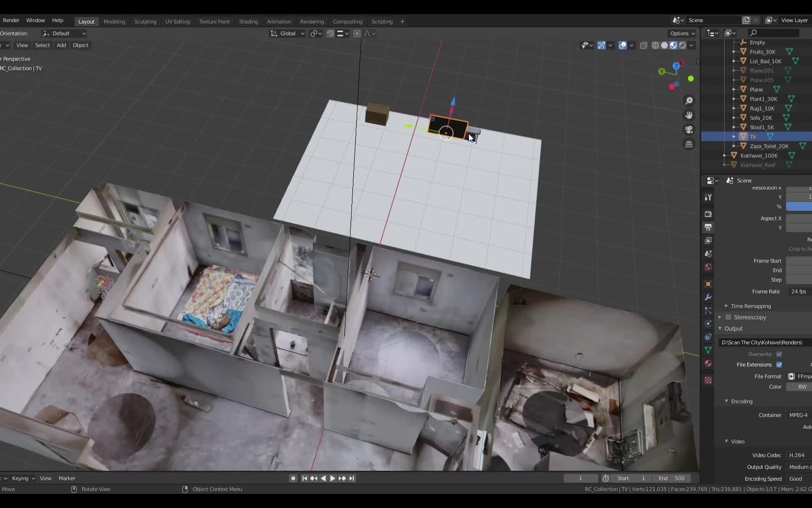The height and width of the screenshot is (508, 812).
Task: Open the World Properties globe icon
Action: click(x=708, y=267)
